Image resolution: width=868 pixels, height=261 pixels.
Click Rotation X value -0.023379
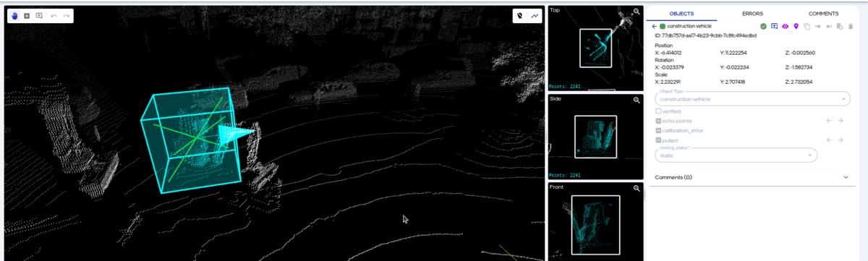673,67
